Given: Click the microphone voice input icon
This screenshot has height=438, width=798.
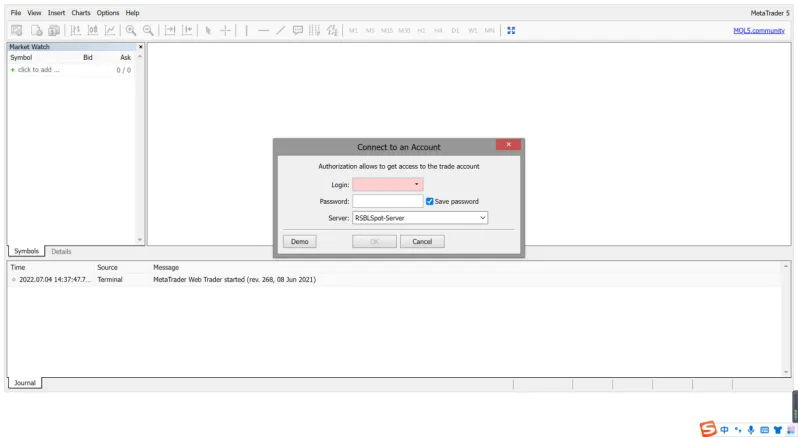Looking at the screenshot, I should coord(751,430).
